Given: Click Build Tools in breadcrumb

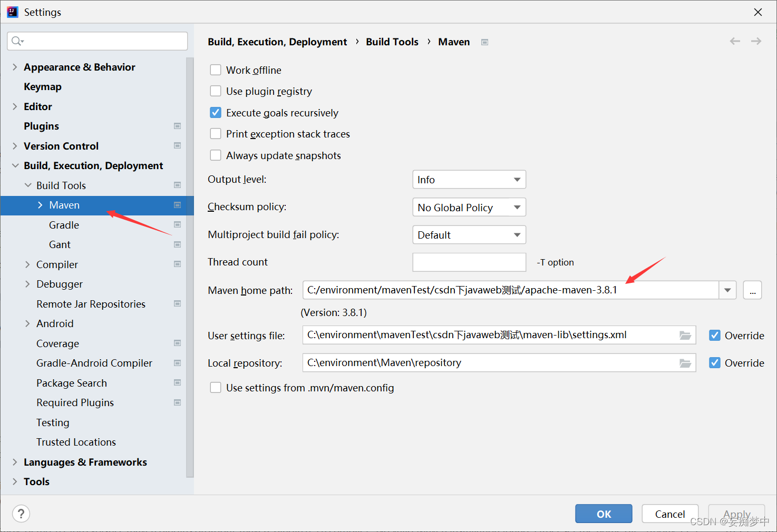Looking at the screenshot, I should click(392, 42).
